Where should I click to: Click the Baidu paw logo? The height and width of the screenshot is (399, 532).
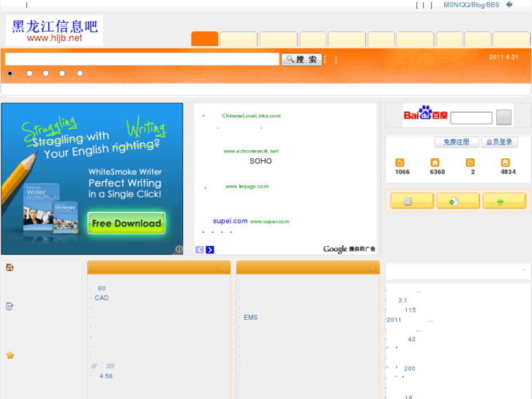click(426, 112)
